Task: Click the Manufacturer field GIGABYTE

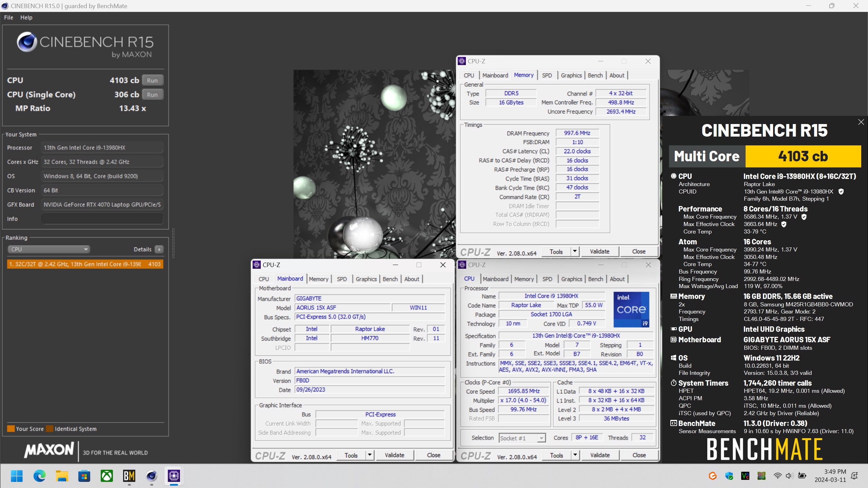Action: (370, 299)
